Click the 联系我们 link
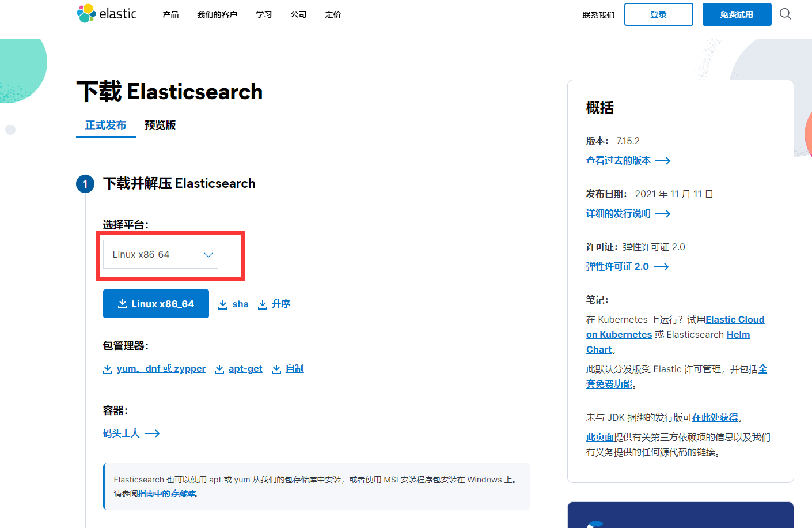Screen dimensions: 812x528 click(x=598, y=15)
